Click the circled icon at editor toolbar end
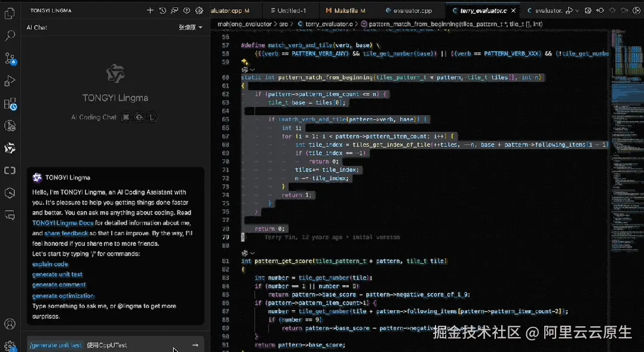This screenshot has width=644, height=352. pos(636,11)
